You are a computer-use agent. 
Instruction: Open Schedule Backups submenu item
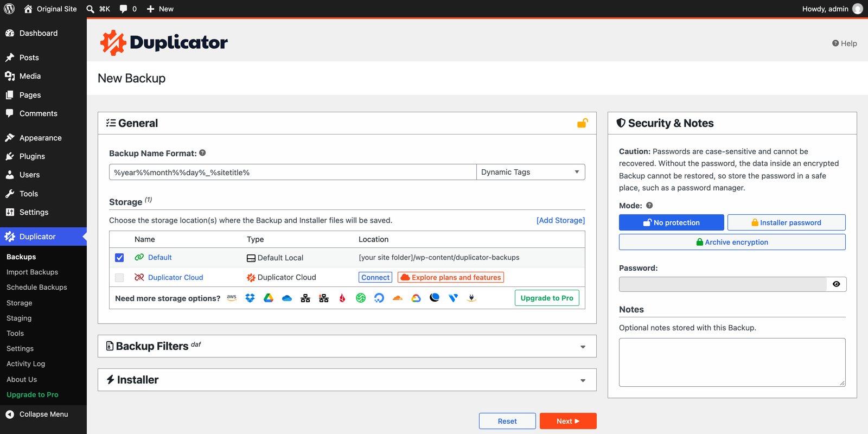[37, 288]
